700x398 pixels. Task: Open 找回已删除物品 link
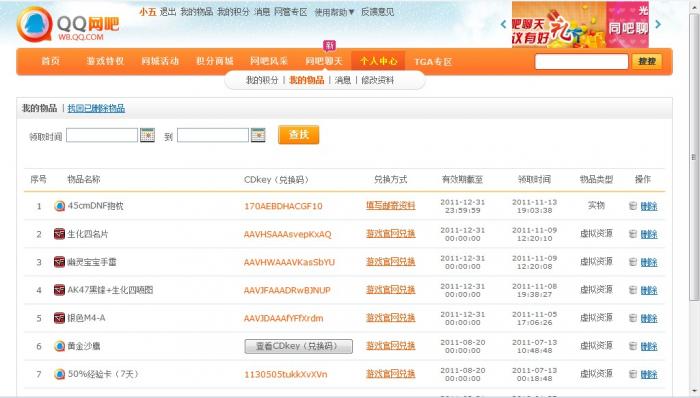coord(96,108)
